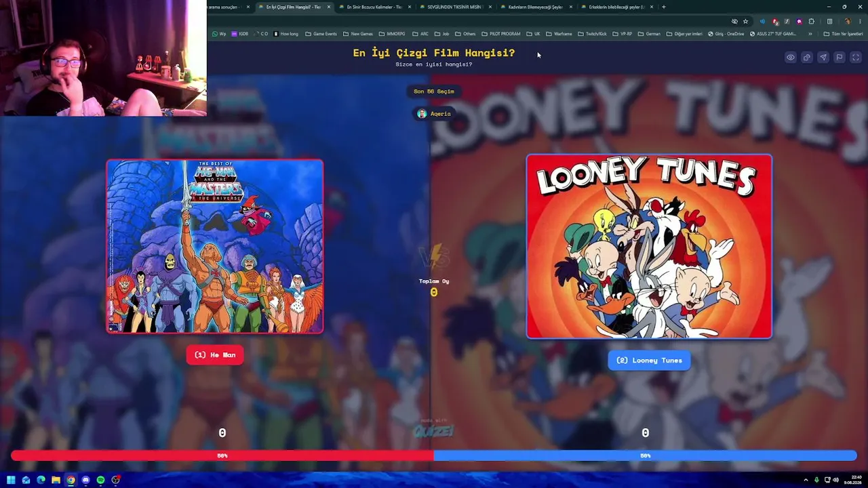868x488 pixels.
Task: Show hidden system tray icons
Action: pyautogui.click(x=806, y=480)
